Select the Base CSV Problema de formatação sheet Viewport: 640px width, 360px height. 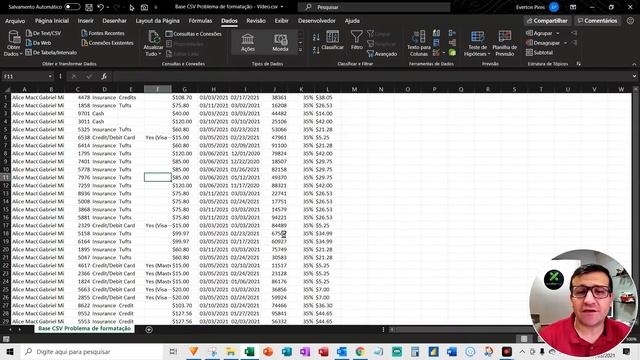click(x=84, y=329)
